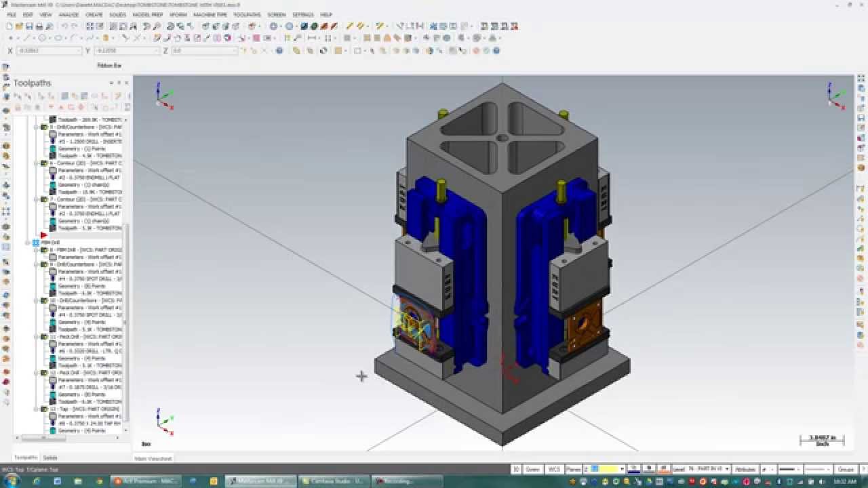Click the Attributes button in status bar
Screen dimensions: 868x488
coord(745,469)
